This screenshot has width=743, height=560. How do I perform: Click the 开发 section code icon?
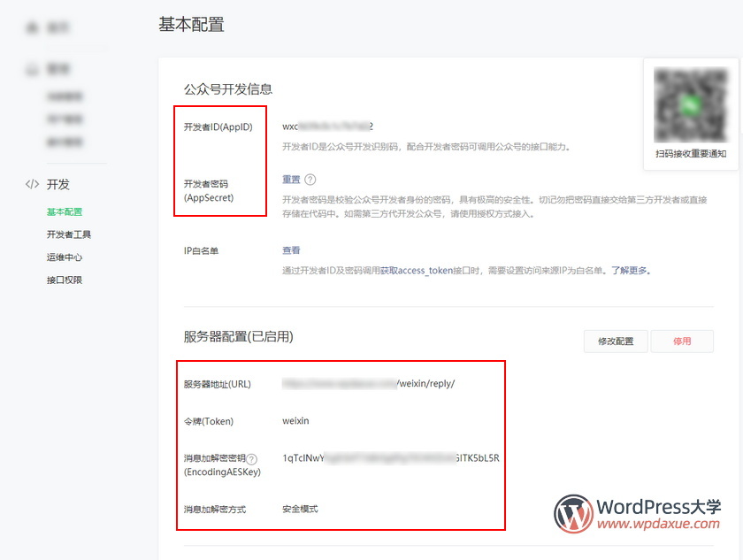[32, 184]
